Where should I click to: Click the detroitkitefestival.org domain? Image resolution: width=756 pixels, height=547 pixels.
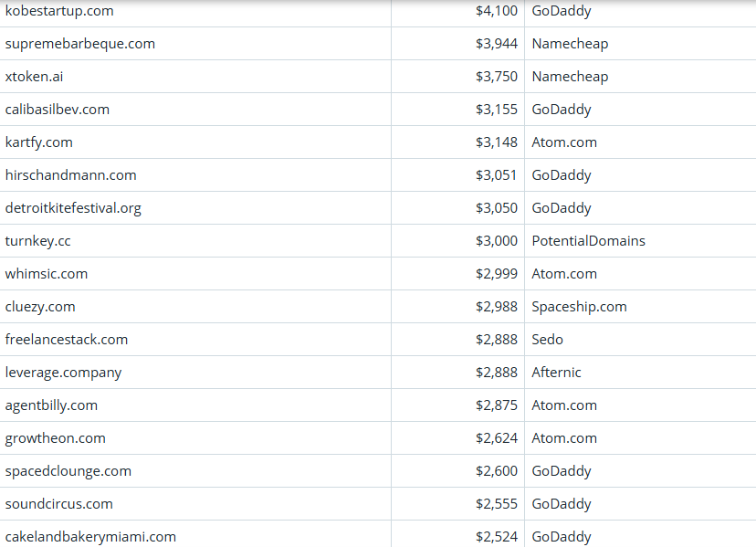(73, 208)
